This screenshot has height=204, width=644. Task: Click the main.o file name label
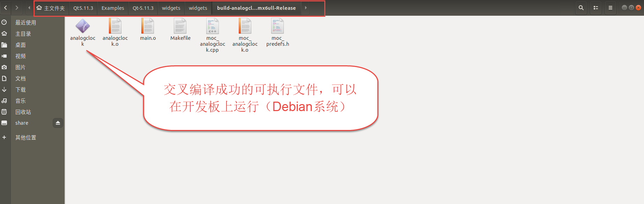148,38
